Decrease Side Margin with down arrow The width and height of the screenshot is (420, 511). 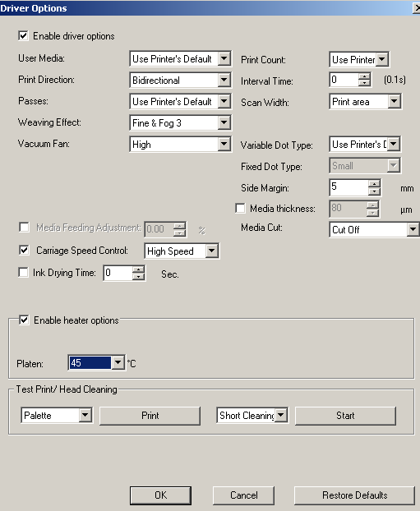coord(374,191)
